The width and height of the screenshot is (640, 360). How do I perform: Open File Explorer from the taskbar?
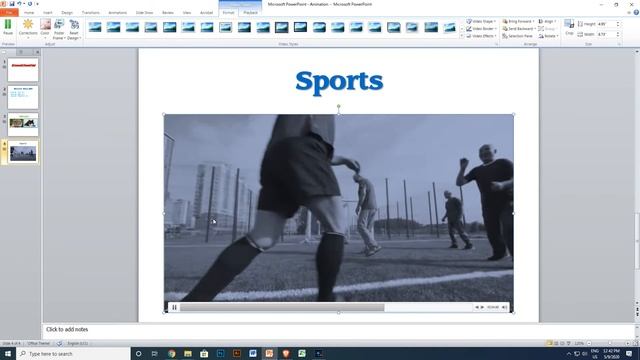[x=188, y=353]
